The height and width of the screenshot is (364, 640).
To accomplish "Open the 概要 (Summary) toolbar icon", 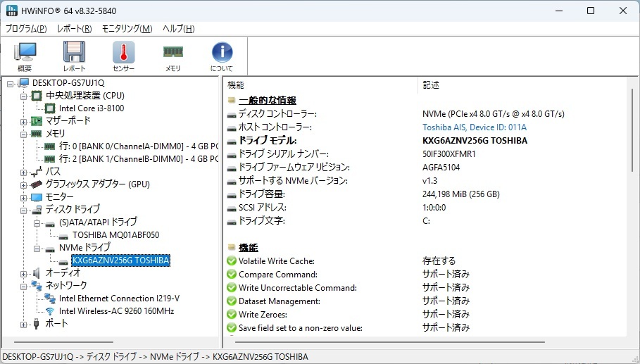I will [x=25, y=56].
